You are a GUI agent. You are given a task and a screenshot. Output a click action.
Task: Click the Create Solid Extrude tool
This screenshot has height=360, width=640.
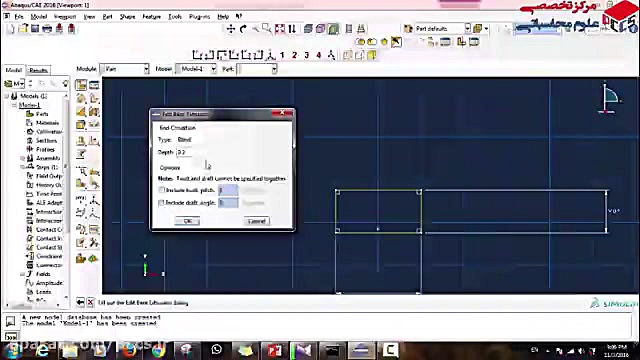pyautogui.click(x=81, y=98)
